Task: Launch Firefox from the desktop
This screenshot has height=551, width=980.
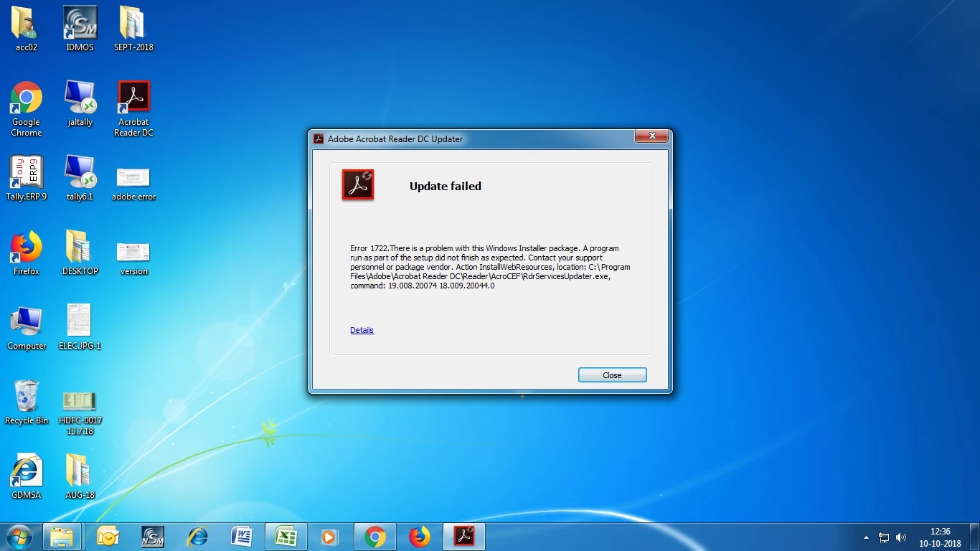Action: coord(27,253)
